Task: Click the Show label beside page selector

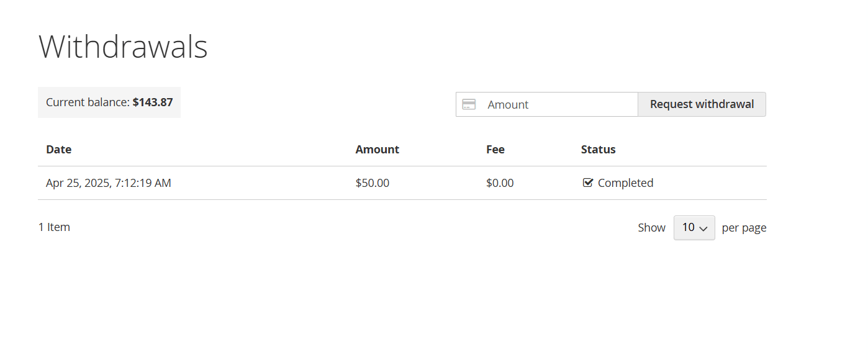Action: click(x=651, y=228)
